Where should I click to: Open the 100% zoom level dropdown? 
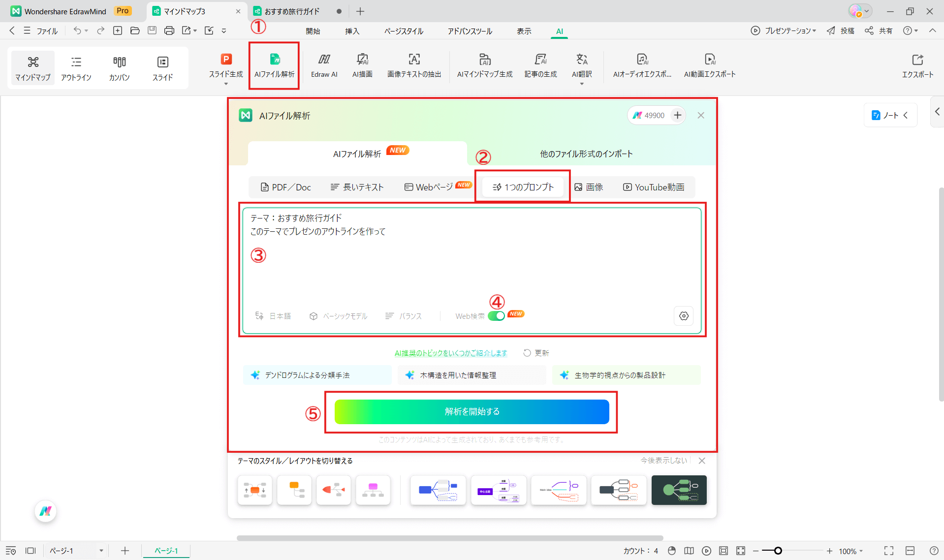(851, 551)
